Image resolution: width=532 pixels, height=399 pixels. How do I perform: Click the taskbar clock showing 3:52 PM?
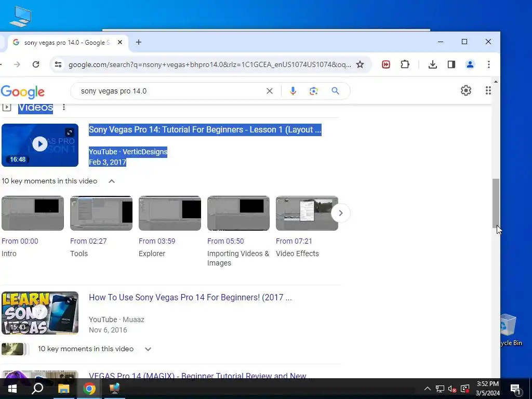click(487, 389)
